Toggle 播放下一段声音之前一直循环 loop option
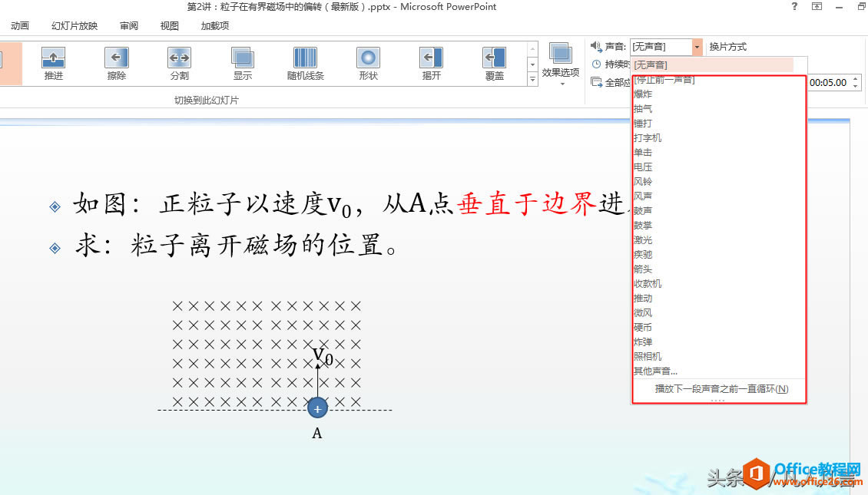This screenshot has width=868, height=495. [x=721, y=389]
